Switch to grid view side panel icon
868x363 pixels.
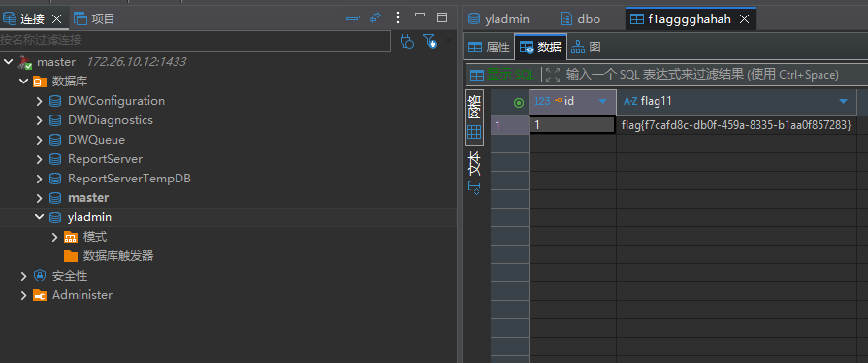pos(474,117)
